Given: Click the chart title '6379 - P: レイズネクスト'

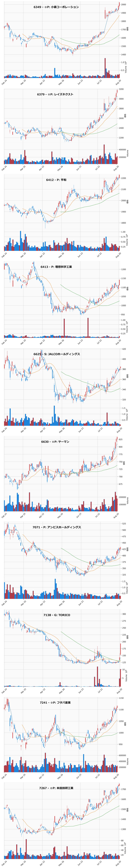Looking at the screenshot, I should (x=55, y=94).
